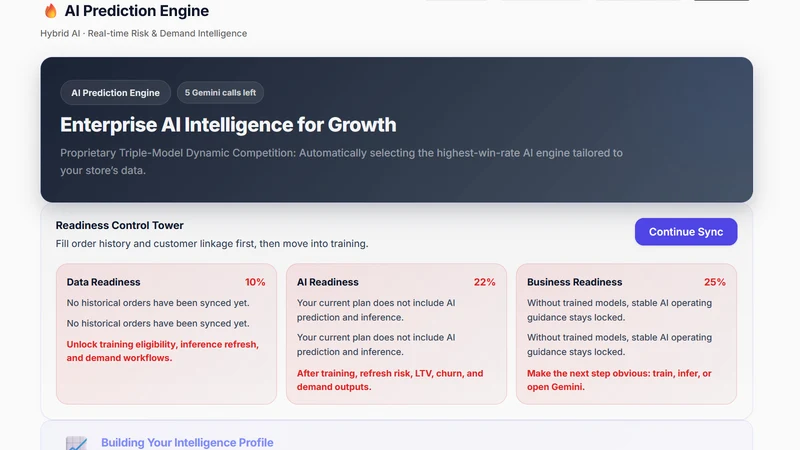Select the AI Readiness card title
The height and width of the screenshot is (450, 800).
[328, 282]
